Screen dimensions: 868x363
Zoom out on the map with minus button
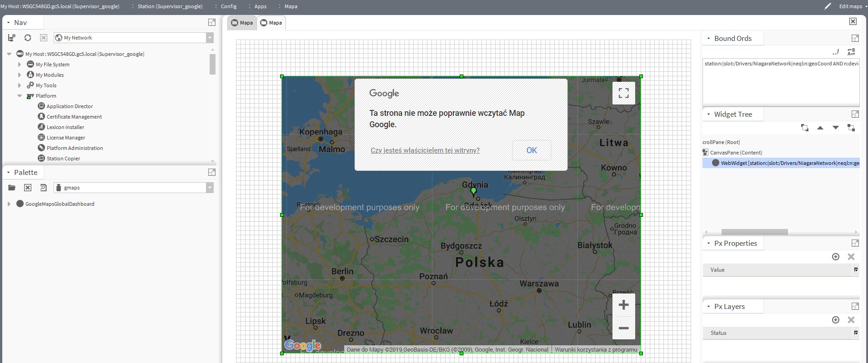[x=623, y=328]
